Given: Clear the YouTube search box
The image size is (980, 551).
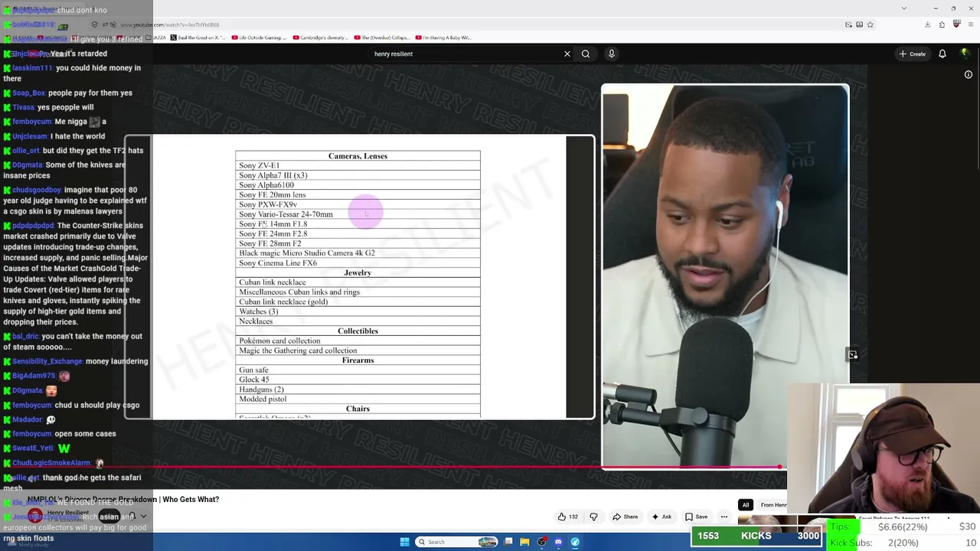Looking at the screenshot, I should [x=567, y=54].
